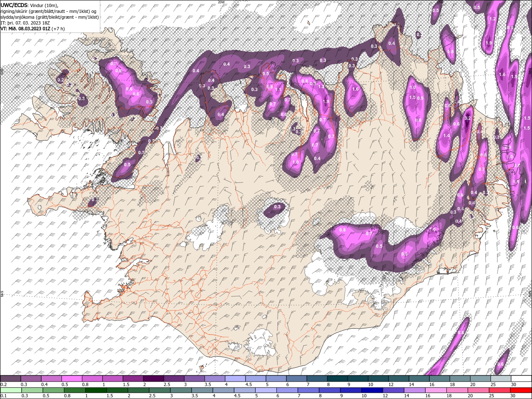This screenshot has width=532, height=399.
Task: Click the darkest purple swatch marked 2 in upper legend
Action: (153, 379)
